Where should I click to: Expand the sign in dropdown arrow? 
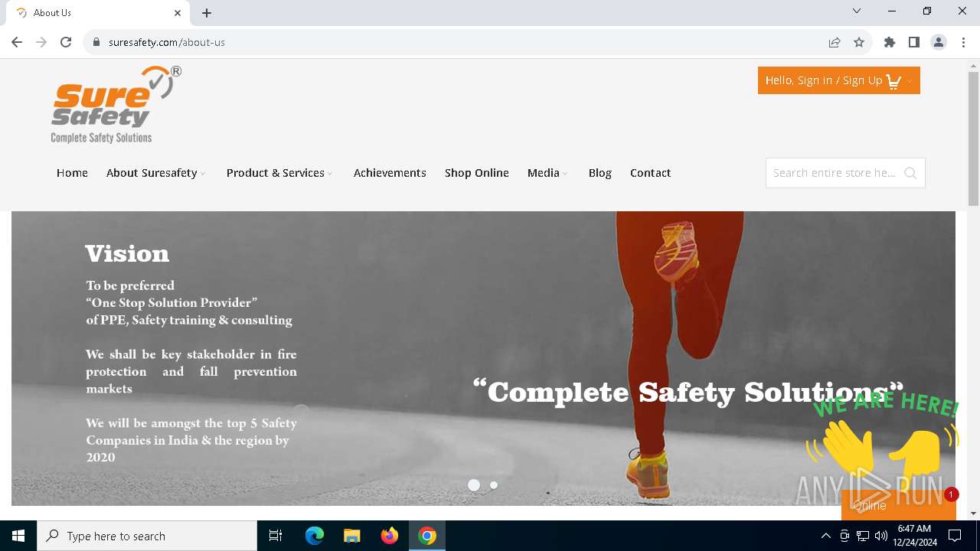click(x=910, y=81)
